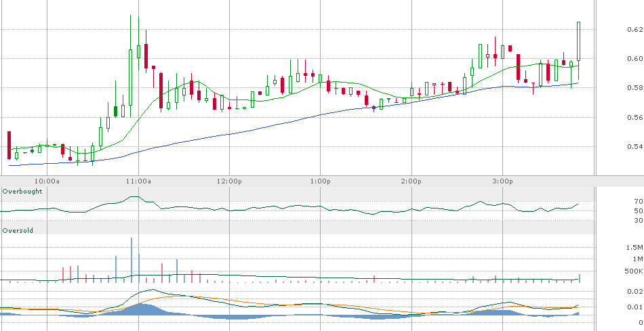644x331 pixels.
Task: Click the 0.58 price axis value
Action: pyautogui.click(x=635, y=87)
